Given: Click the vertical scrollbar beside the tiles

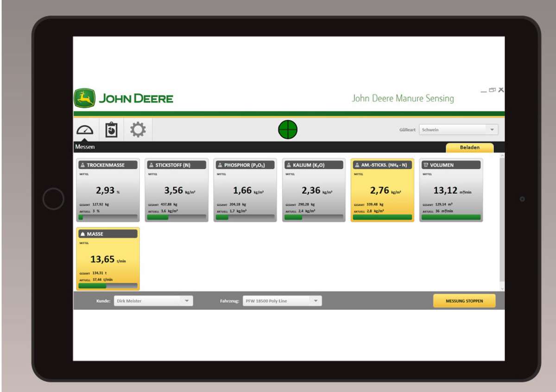Looking at the screenshot, I should (x=502, y=222).
